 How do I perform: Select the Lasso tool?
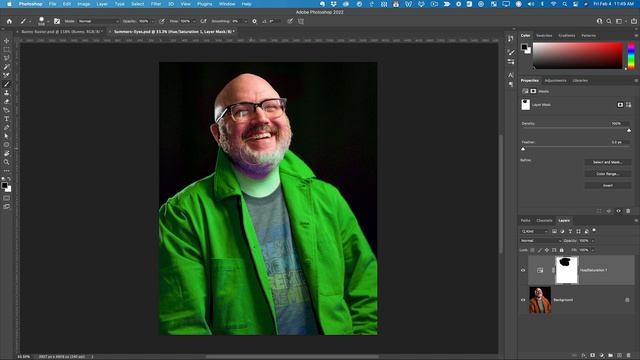tap(7, 58)
